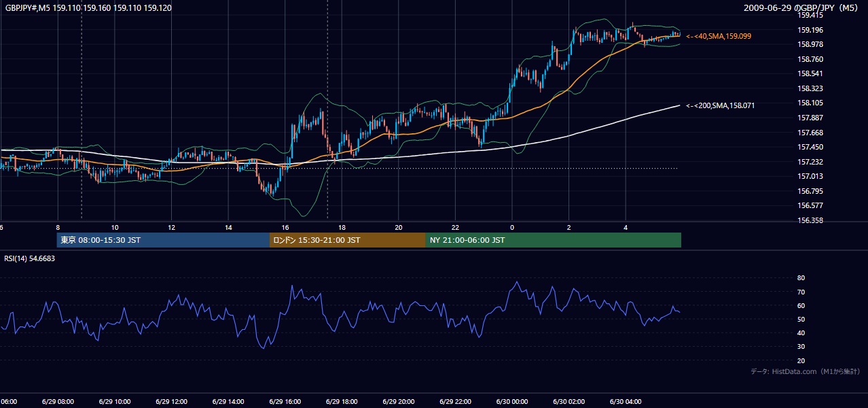Click price level 158.760 on the axis

tap(810, 59)
